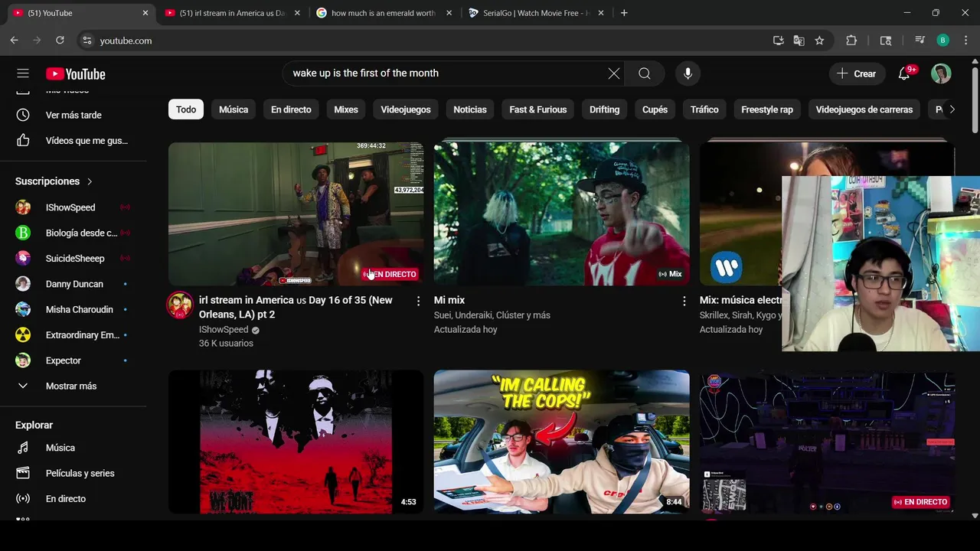Open Expector subscription avatar
This screenshot has height=551, width=980.
(23, 360)
